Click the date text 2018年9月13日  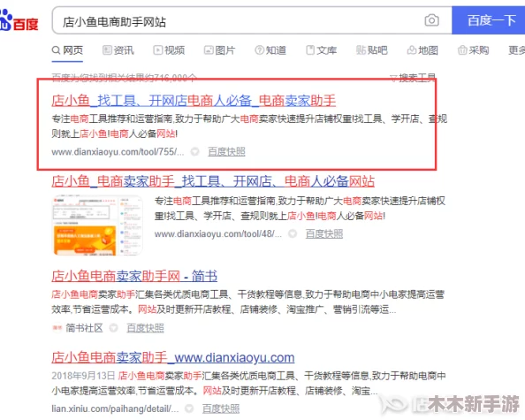[83, 376]
